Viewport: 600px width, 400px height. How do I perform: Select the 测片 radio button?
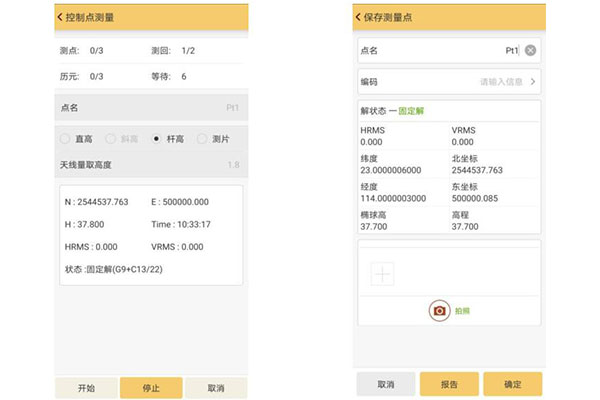203,139
